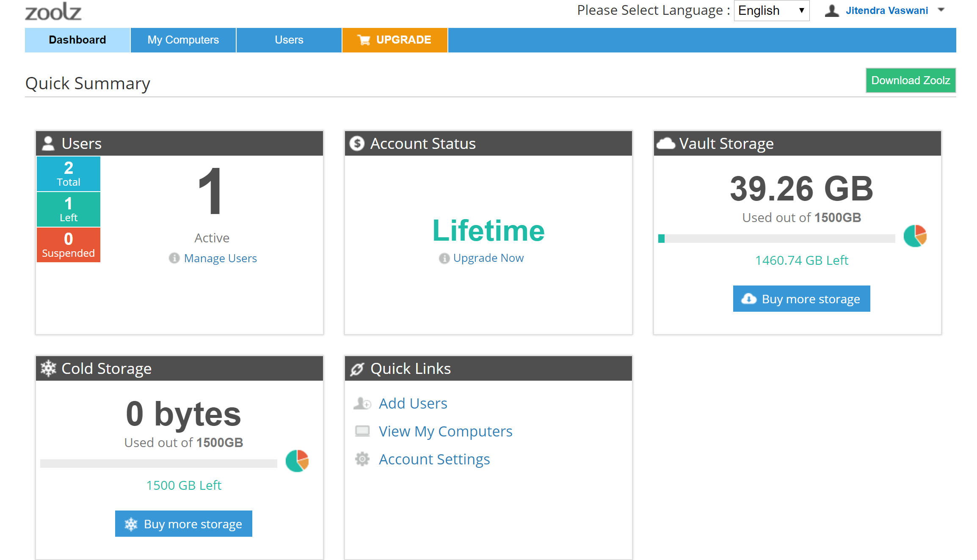Screen dimensions: 977x560
Task: Switch to the My Computers tab
Action: point(183,40)
